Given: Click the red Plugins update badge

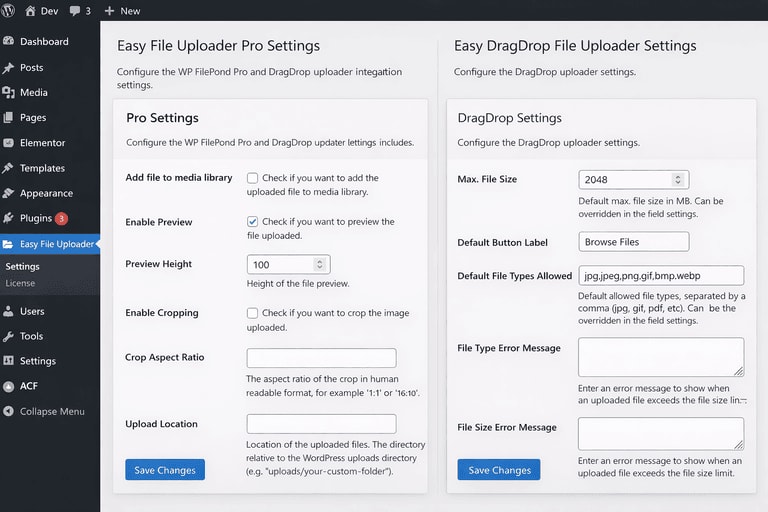Looking at the screenshot, I should (x=61, y=219).
